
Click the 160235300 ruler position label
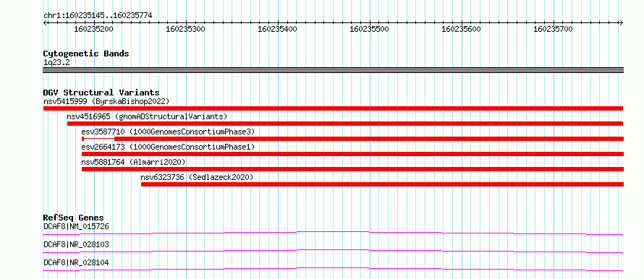(186, 30)
